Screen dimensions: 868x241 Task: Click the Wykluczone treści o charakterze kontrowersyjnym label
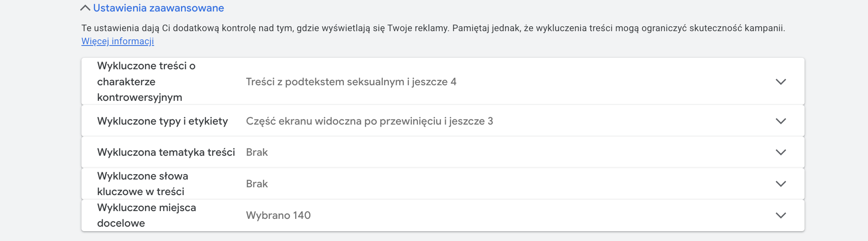(x=146, y=82)
